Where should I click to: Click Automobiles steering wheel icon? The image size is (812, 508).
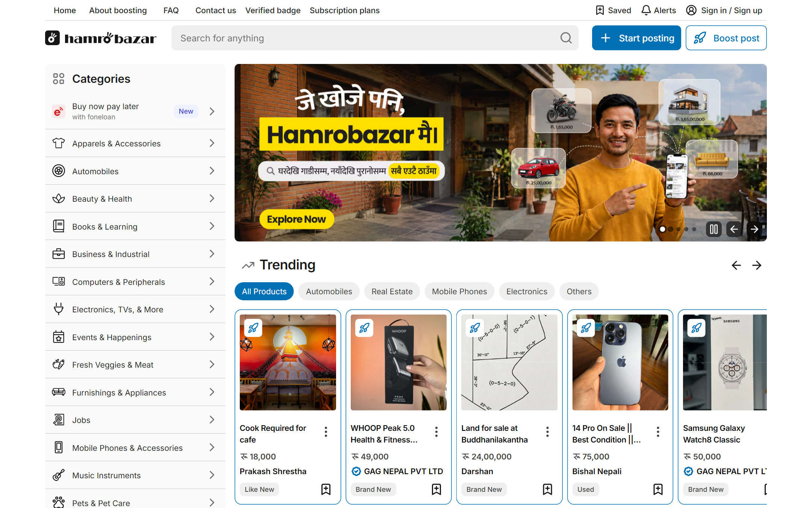59,171
